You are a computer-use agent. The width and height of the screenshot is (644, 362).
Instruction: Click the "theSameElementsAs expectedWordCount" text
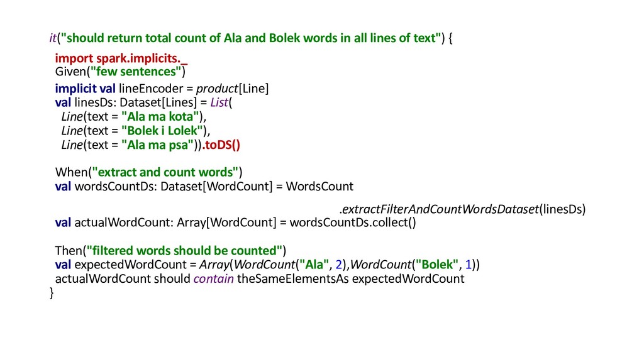point(351,278)
